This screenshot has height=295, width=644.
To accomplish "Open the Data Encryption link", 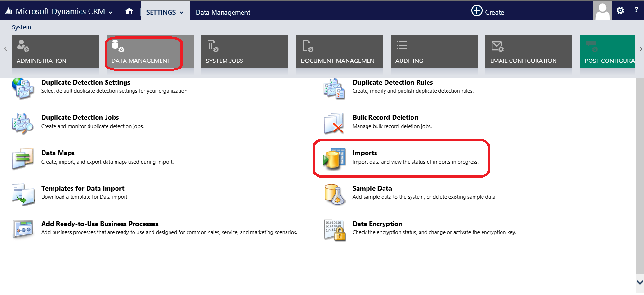I will pyautogui.click(x=377, y=224).
